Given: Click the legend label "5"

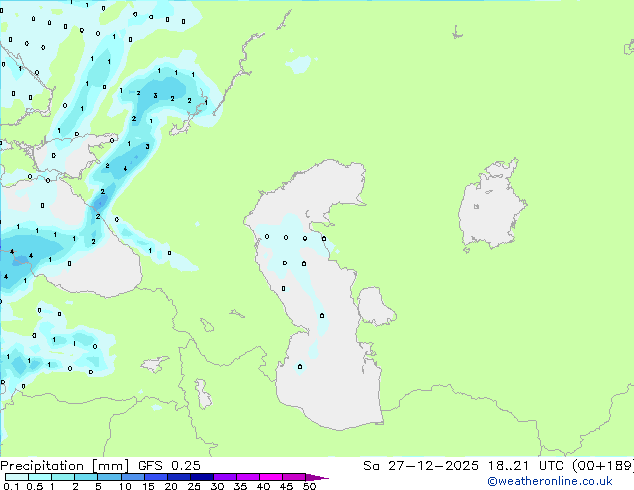Looking at the screenshot, I should 98,486.
